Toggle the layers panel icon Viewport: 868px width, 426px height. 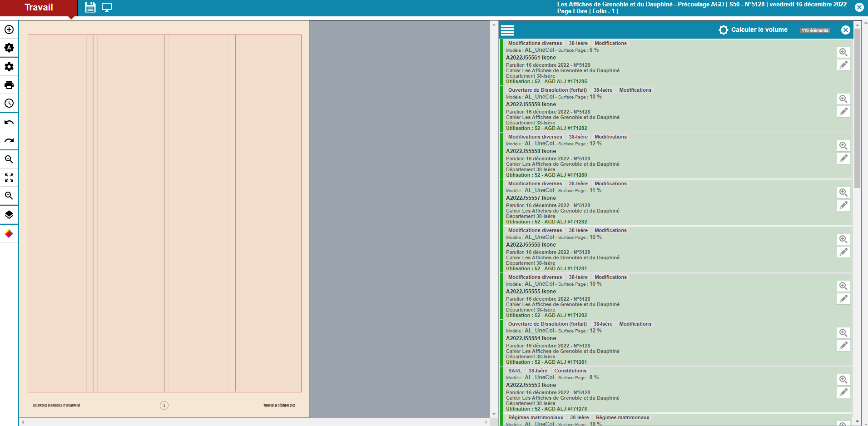coord(9,215)
